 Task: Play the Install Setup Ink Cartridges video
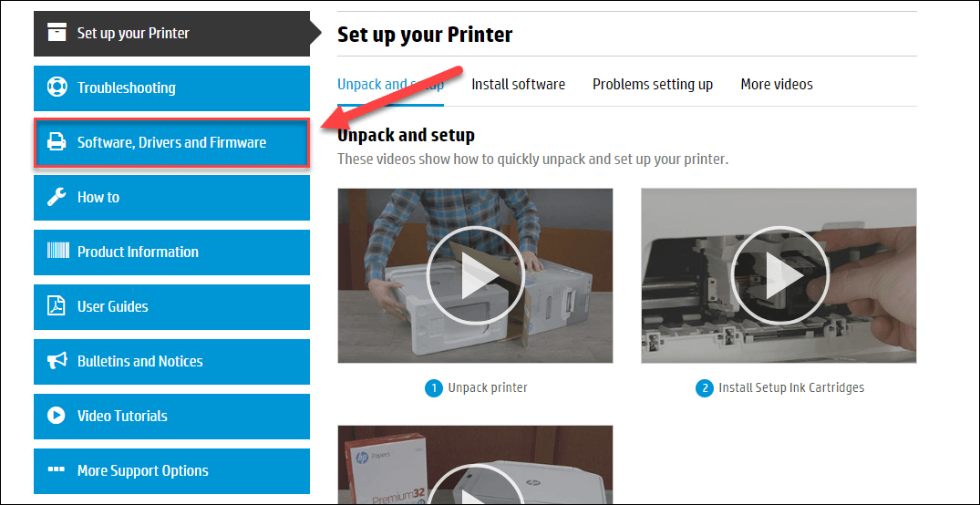coord(778,275)
